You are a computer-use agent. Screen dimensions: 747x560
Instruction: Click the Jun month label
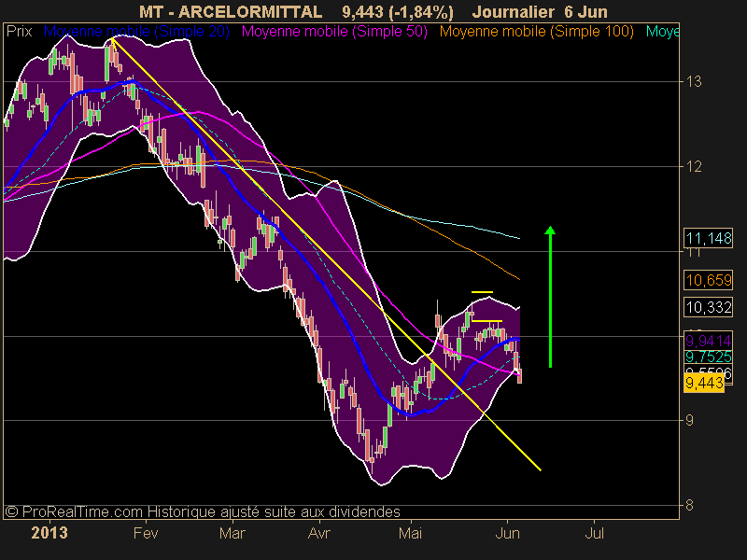point(507,532)
